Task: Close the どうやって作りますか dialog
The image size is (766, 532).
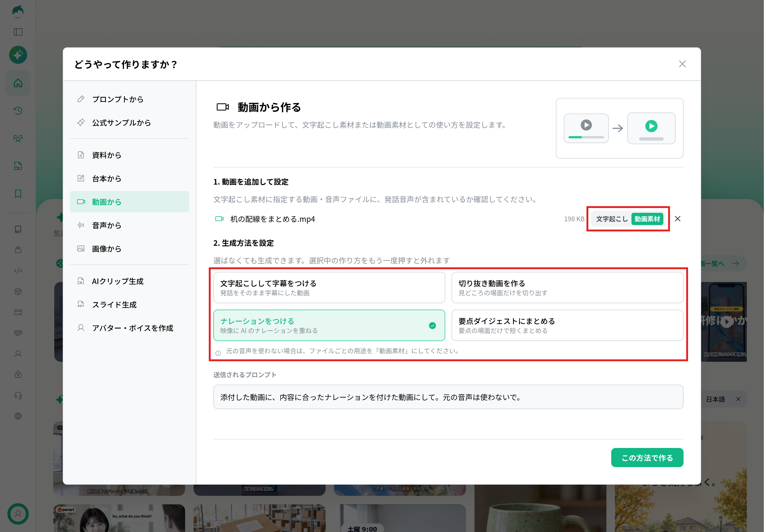Action: [x=682, y=64]
